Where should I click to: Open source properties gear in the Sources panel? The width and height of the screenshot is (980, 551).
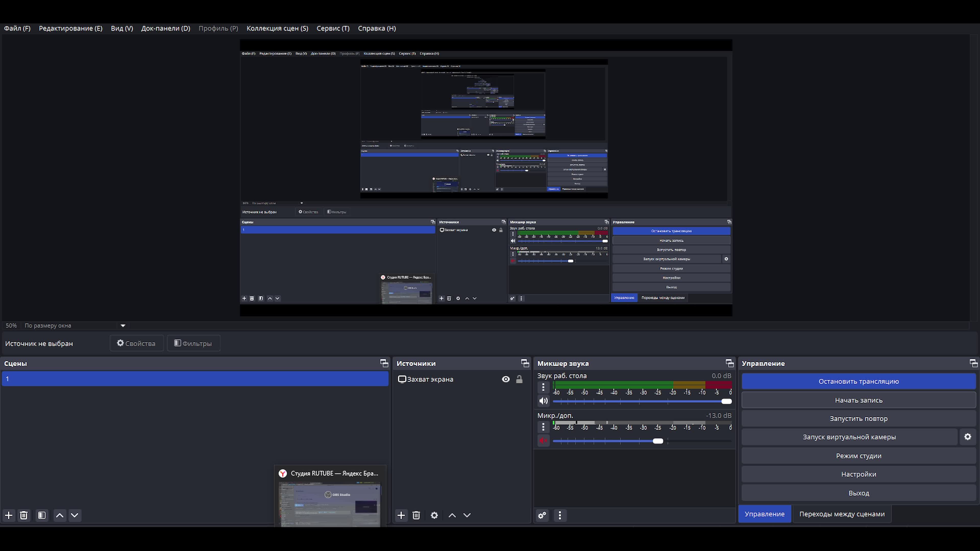coord(434,515)
